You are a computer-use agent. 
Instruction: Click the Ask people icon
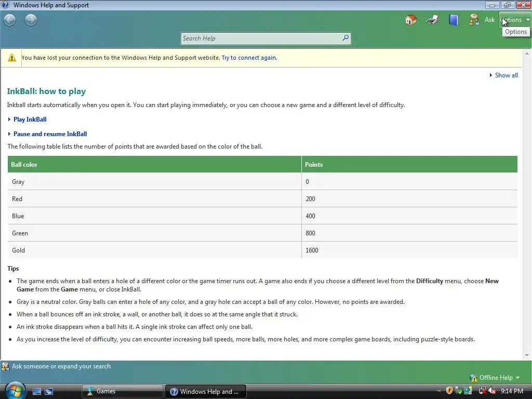tap(474, 20)
